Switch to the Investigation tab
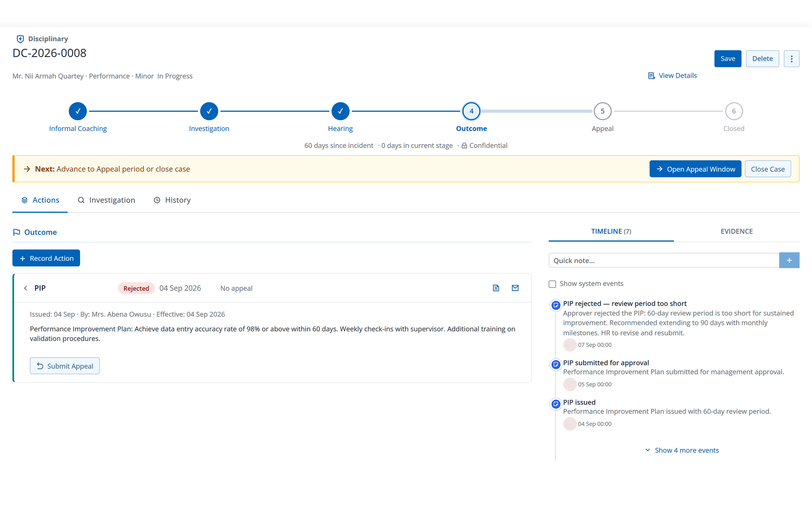The width and height of the screenshot is (812, 508). click(106, 200)
